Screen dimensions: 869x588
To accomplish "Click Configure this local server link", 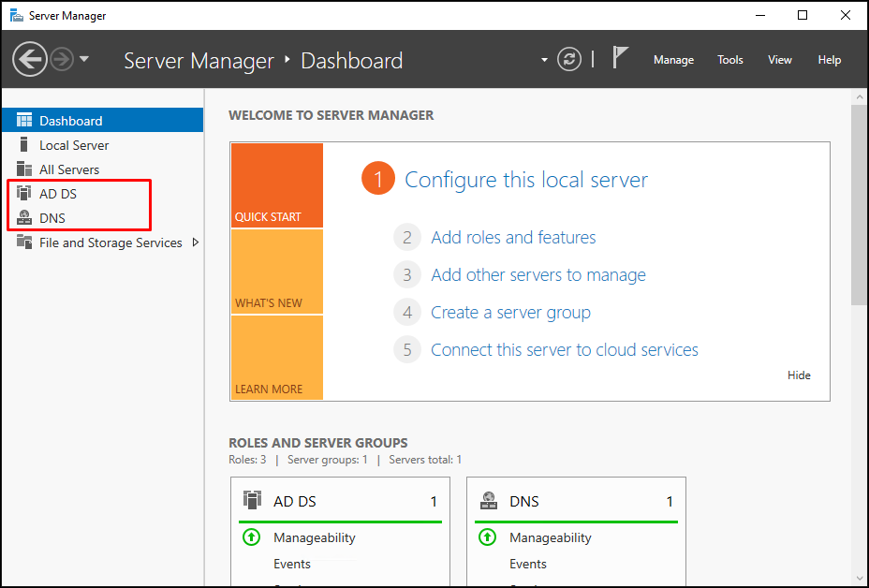I will pyautogui.click(x=526, y=180).
